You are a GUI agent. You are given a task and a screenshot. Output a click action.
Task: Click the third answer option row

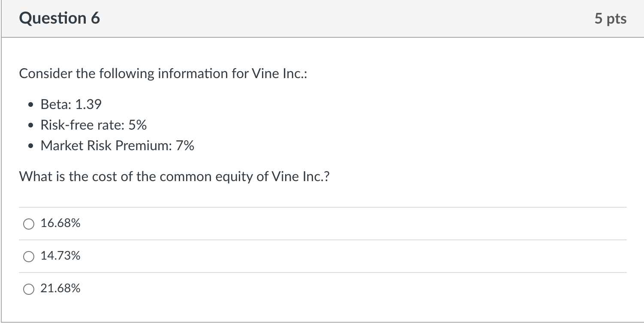(x=172, y=289)
